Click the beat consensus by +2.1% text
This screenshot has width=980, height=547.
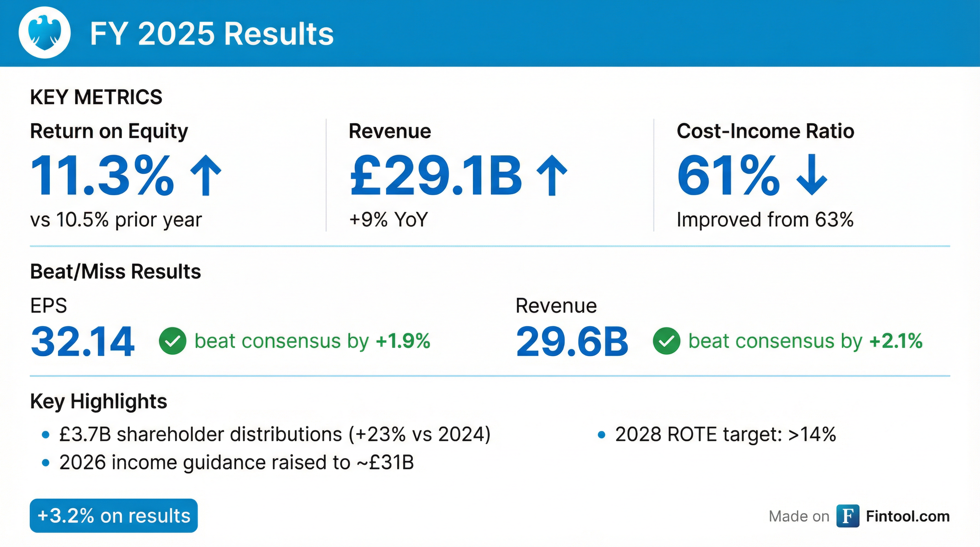pos(805,341)
